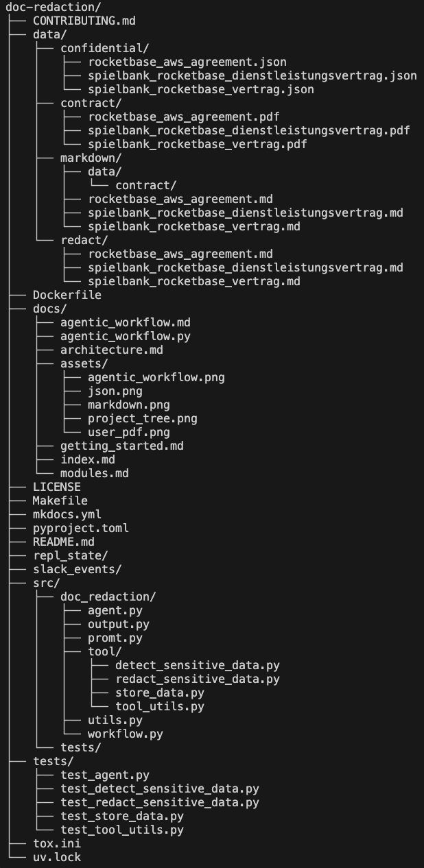Open test_store_data.py test file
Screen dimensions: 424x868
click(x=121, y=816)
